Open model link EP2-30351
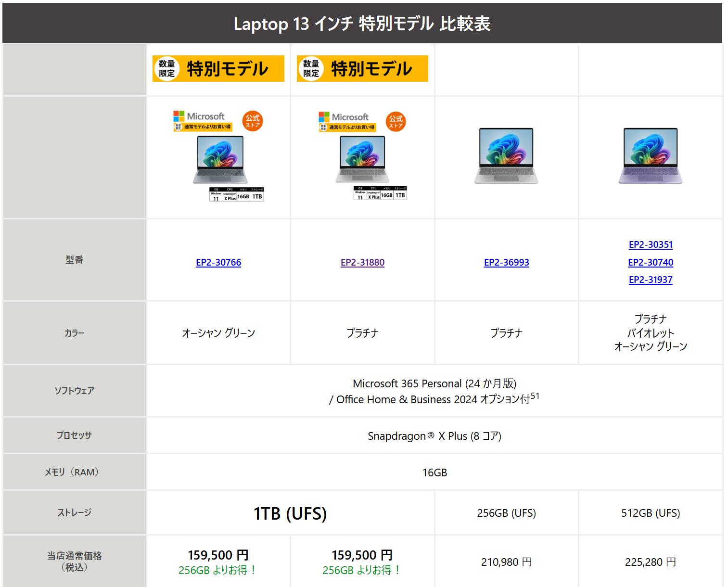Image resolution: width=728 pixels, height=587 pixels. (x=651, y=244)
